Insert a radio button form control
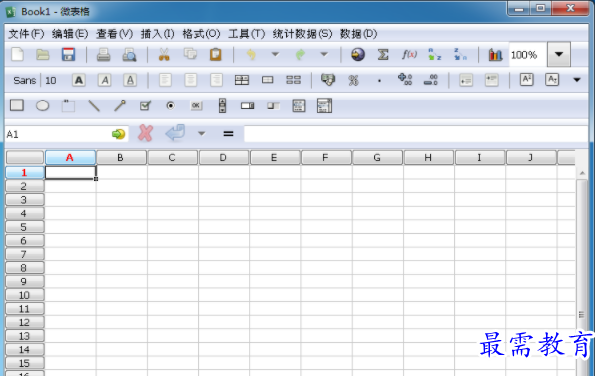This screenshot has height=376, width=601. [x=171, y=105]
